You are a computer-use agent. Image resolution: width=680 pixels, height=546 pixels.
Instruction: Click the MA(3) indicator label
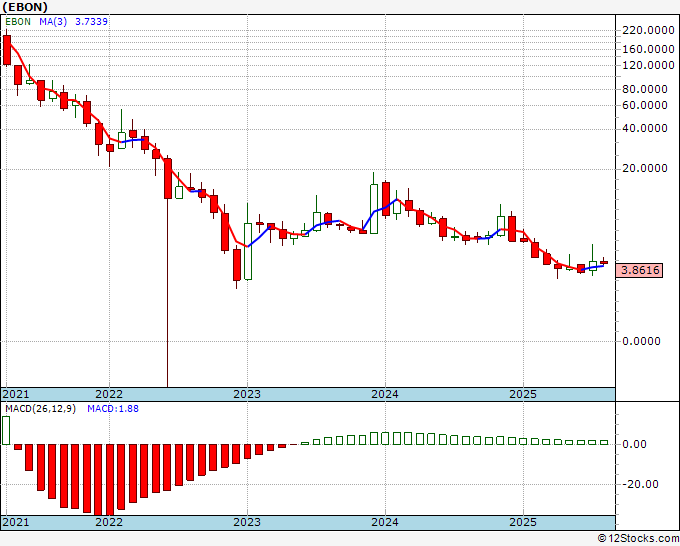[53, 22]
